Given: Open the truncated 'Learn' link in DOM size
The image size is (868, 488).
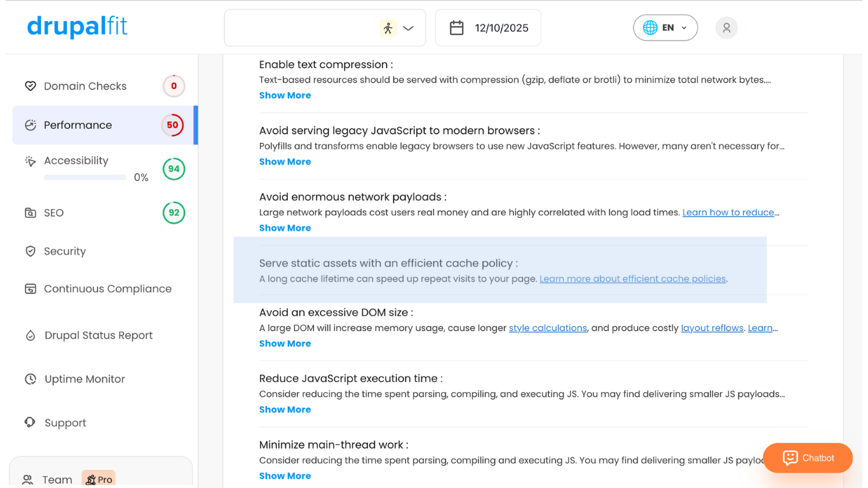Looking at the screenshot, I should pos(760,328).
